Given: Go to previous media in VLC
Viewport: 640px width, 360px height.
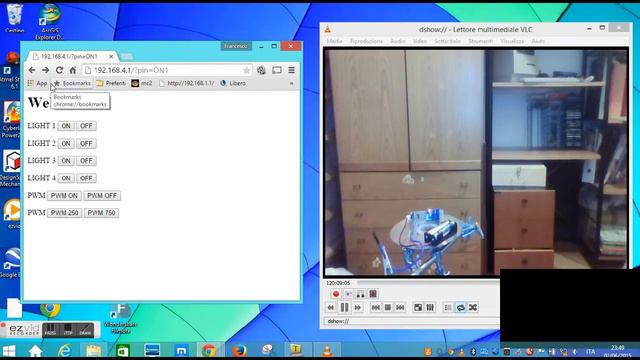Looking at the screenshot, I should (x=376, y=307).
